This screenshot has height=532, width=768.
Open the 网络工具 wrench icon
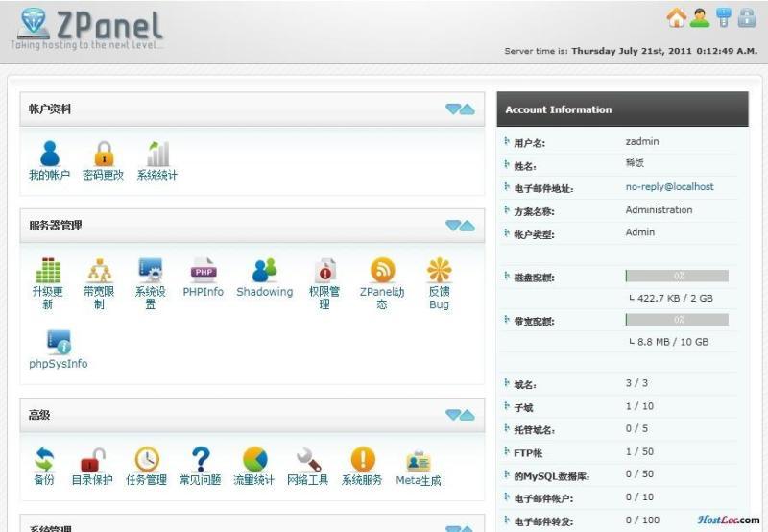(308, 459)
